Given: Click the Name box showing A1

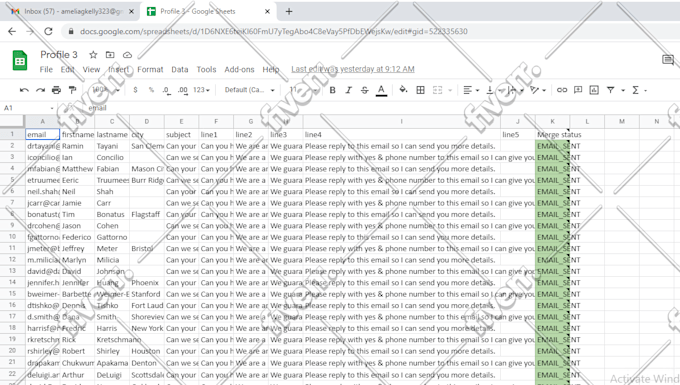Looking at the screenshot, I should pos(29,108).
